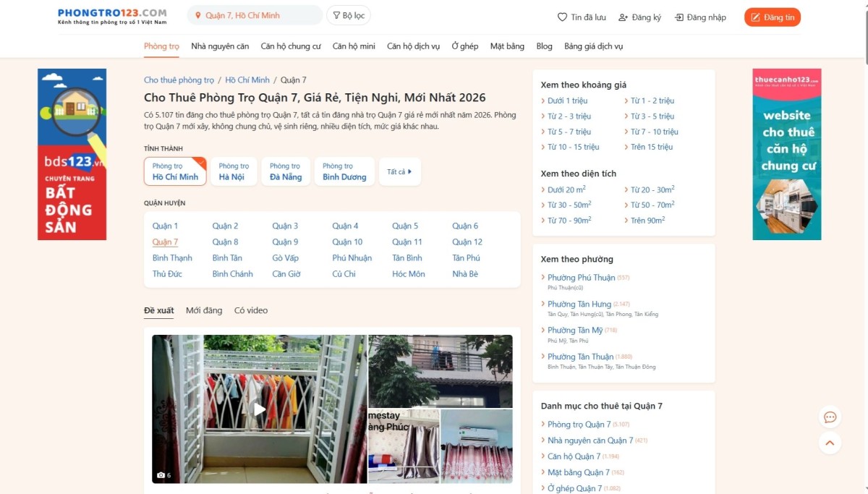Select Phòng trọ Bình Dương card
This screenshot has height=494, width=868.
(x=344, y=171)
